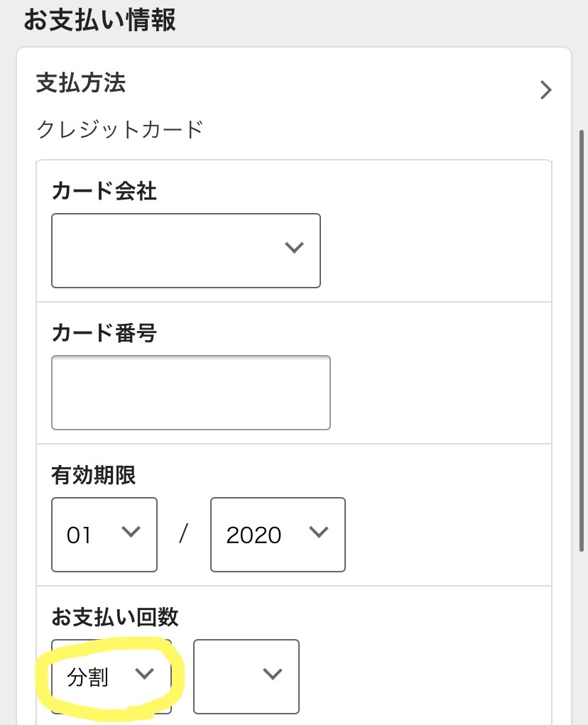Click the chevron arrow beside 支払方法
This screenshot has width=588, height=725.
click(x=545, y=90)
